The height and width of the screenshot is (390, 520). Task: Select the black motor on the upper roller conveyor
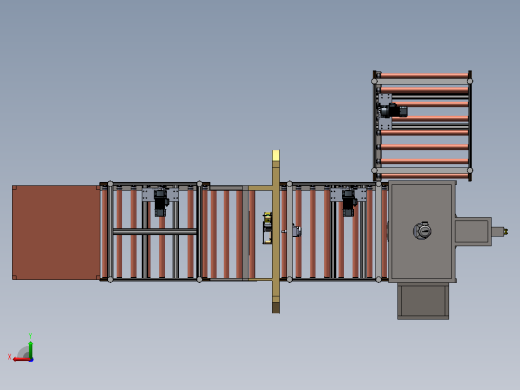(x=393, y=110)
